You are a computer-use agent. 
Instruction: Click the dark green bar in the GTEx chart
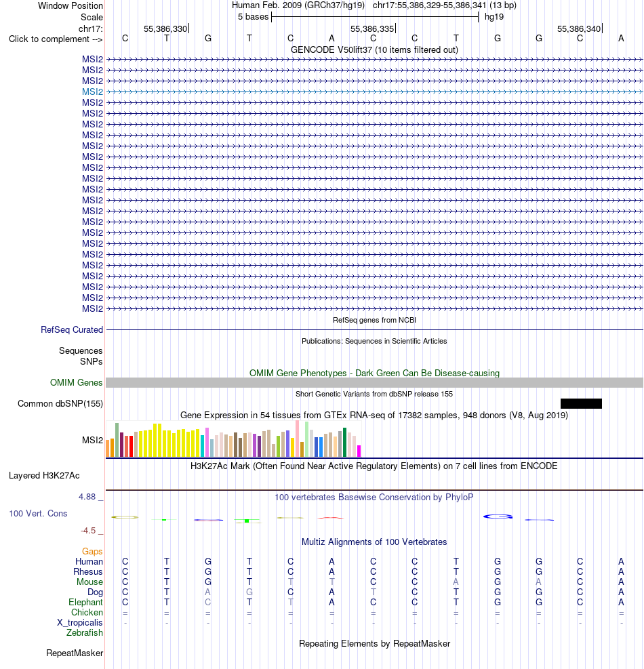(x=345, y=443)
